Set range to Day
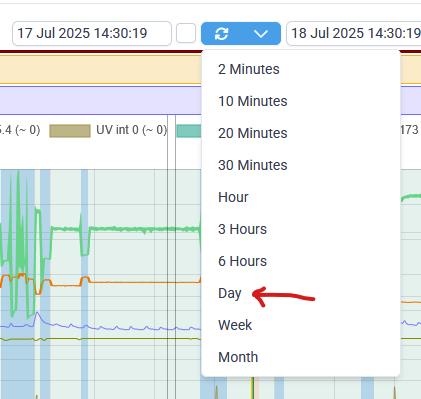 click(x=301, y=293)
